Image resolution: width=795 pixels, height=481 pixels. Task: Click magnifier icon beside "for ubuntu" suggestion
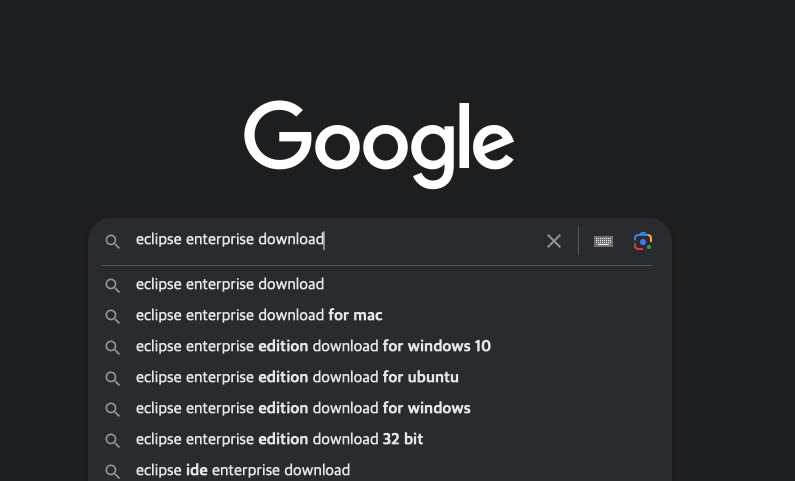coord(113,379)
